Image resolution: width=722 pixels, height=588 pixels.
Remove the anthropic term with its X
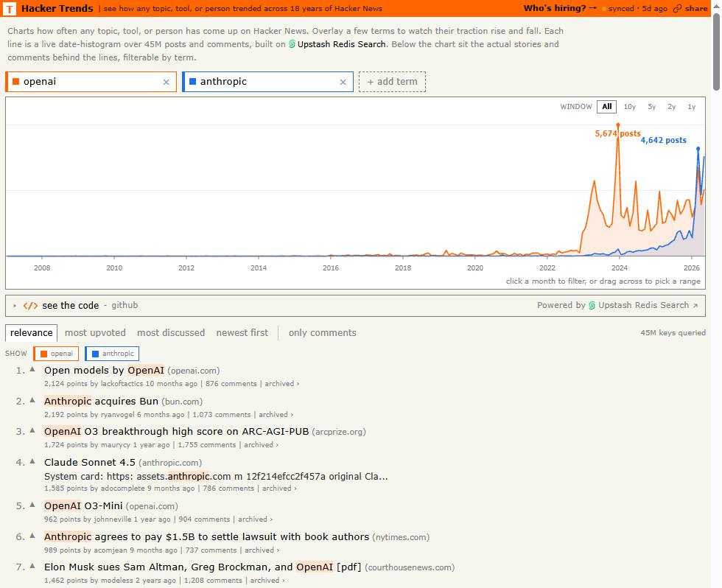click(x=343, y=82)
